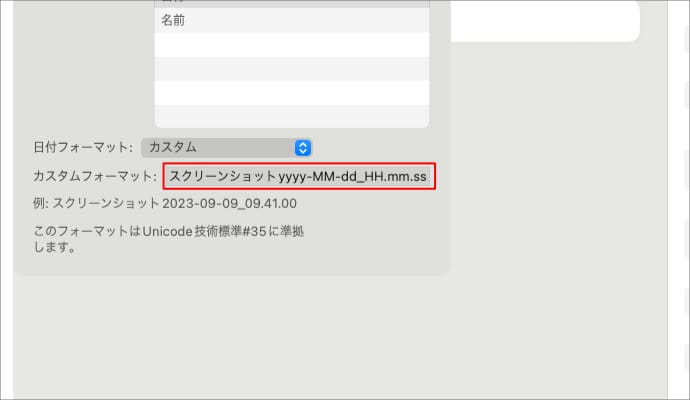Click the second empty row below 名前
The width and height of the screenshot is (690, 400).
coord(291,69)
